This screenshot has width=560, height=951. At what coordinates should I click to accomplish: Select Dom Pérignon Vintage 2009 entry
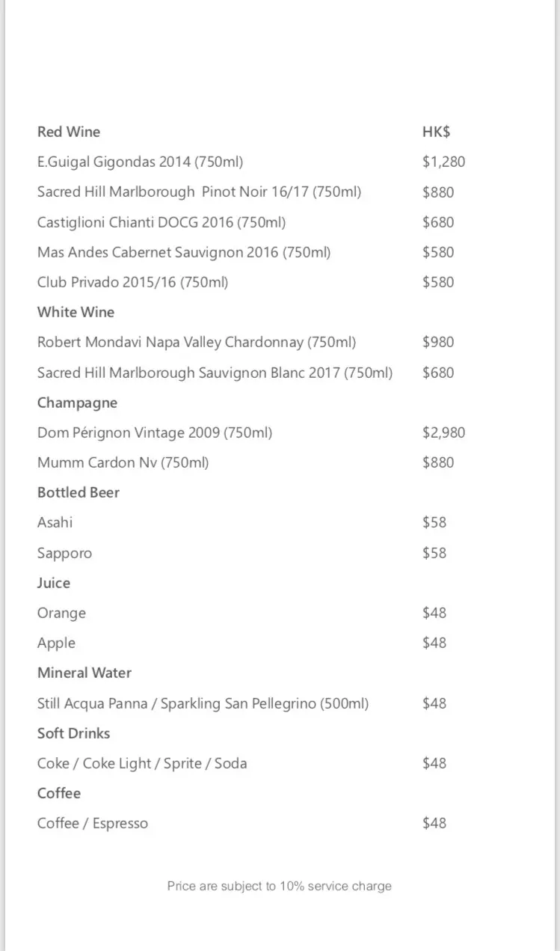pyautogui.click(x=155, y=432)
